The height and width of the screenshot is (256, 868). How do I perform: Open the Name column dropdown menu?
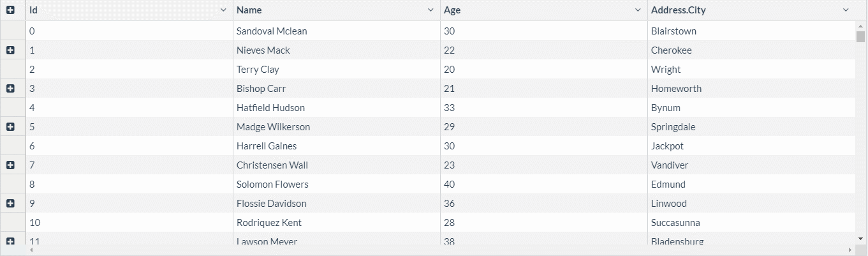pos(430,10)
